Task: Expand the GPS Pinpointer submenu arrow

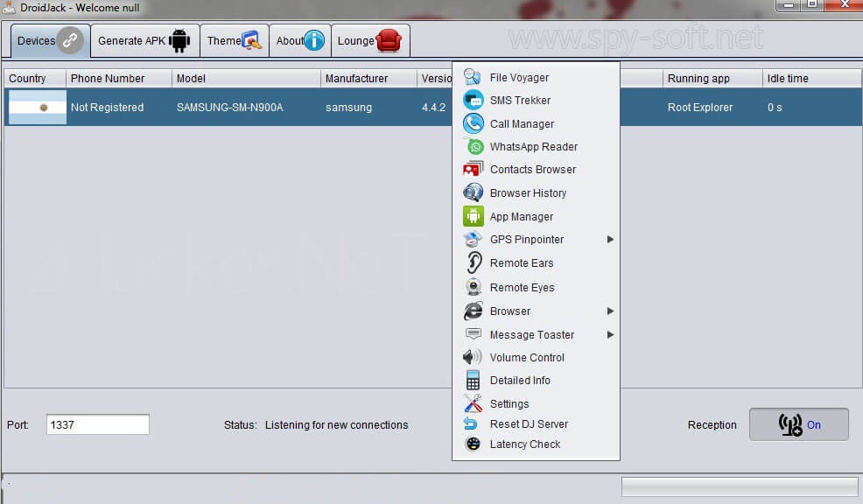Action: (x=610, y=240)
